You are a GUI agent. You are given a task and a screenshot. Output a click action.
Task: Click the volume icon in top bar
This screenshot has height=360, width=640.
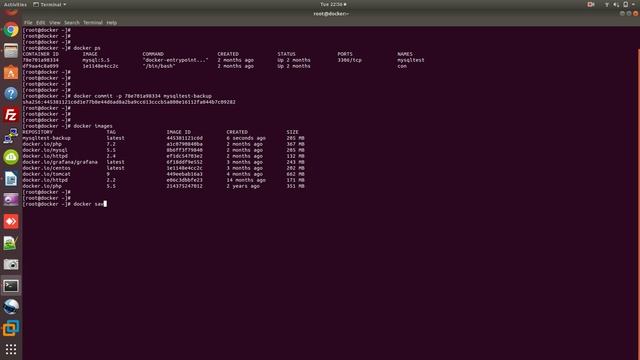click(x=616, y=4)
